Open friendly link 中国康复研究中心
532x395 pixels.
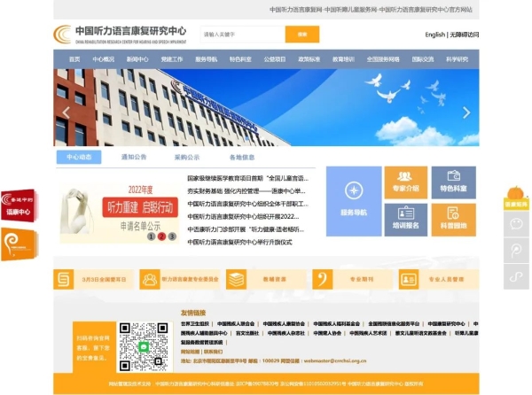coord(446,324)
